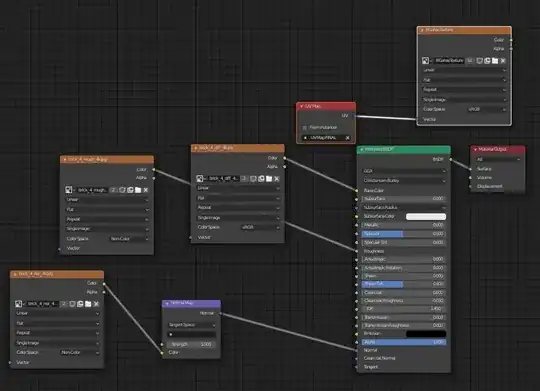The image size is (540, 391).
Task: Open image browser in selected texture node
Action: [426, 61]
